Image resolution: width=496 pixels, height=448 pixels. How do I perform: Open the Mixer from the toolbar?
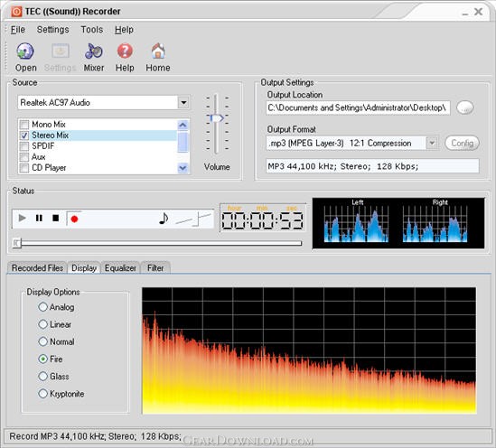94,51
